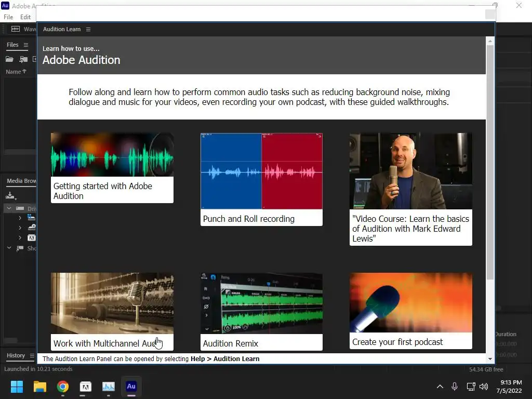Image resolution: width=532 pixels, height=399 pixels.
Task: Click the Adobe Audition logo in title bar
Action: coord(5,5)
